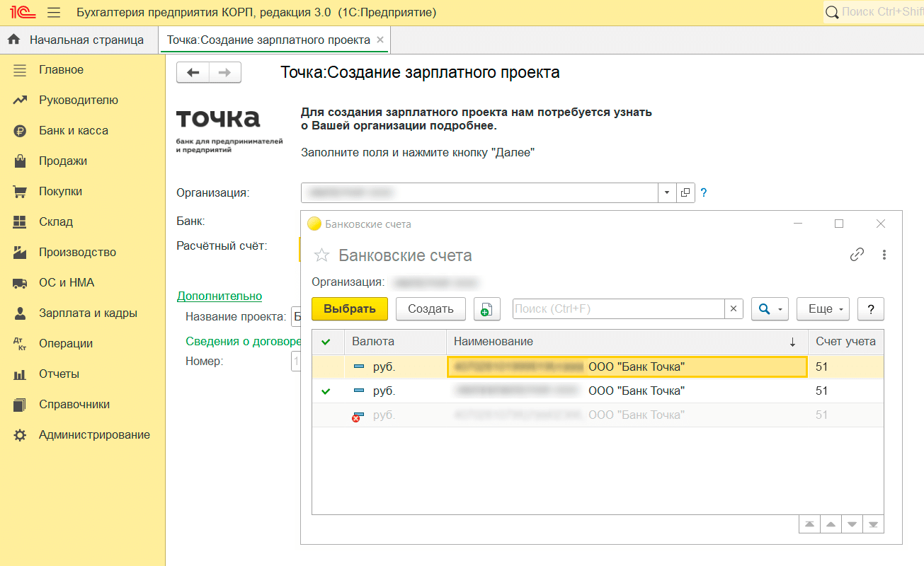Open the Банк и касса section
Viewport: 924px width, 566px height.
tap(74, 131)
